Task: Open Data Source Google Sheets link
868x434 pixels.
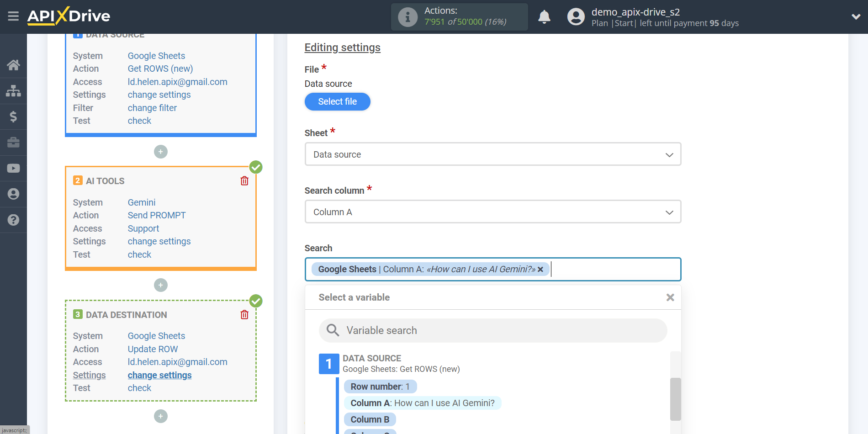Action: tap(156, 56)
